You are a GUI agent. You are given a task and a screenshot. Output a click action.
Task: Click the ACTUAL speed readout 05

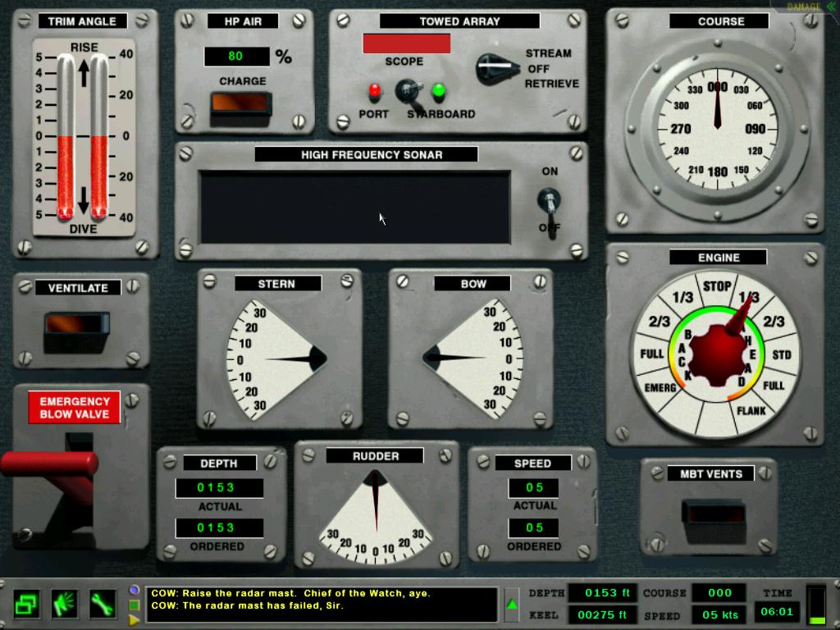(533, 487)
